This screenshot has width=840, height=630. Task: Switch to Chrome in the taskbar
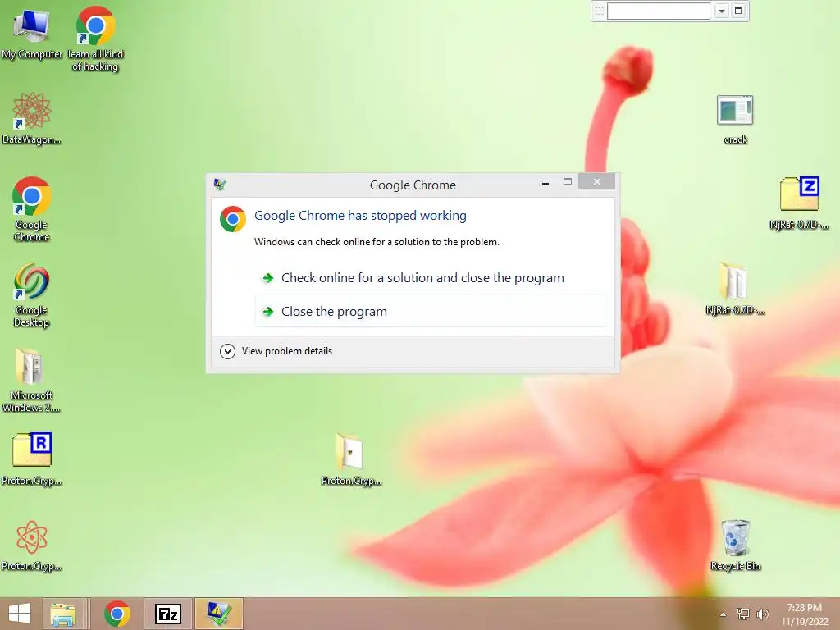point(117,614)
